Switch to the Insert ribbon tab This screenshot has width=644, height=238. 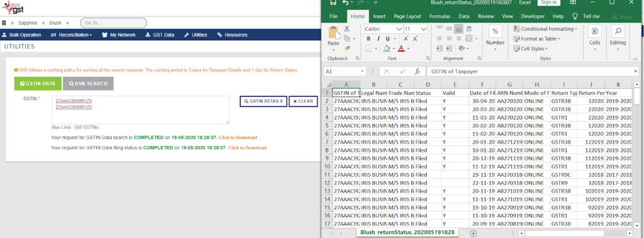click(x=379, y=16)
